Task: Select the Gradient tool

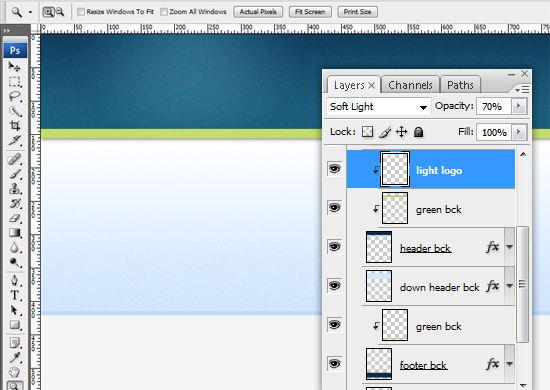Action: point(14,233)
